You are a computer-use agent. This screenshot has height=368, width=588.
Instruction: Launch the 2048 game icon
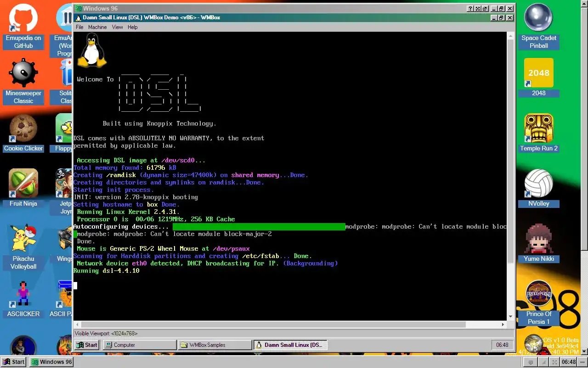(x=538, y=77)
